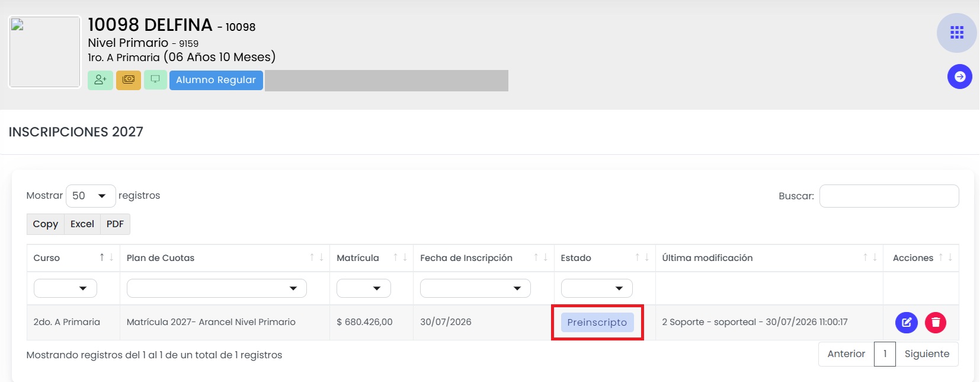Click the $ 680.426,00 amount
The height and width of the screenshot is (382, 980).
(364, 322)
